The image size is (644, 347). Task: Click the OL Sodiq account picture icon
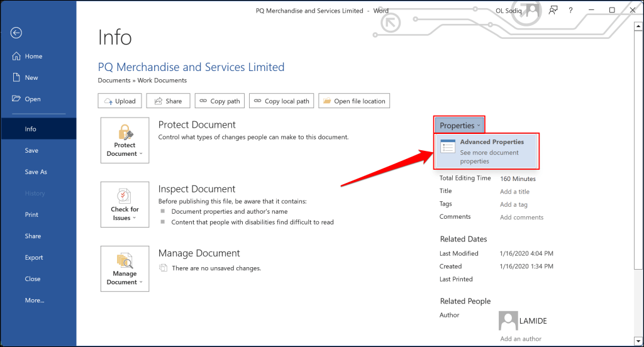coord(533,11)
